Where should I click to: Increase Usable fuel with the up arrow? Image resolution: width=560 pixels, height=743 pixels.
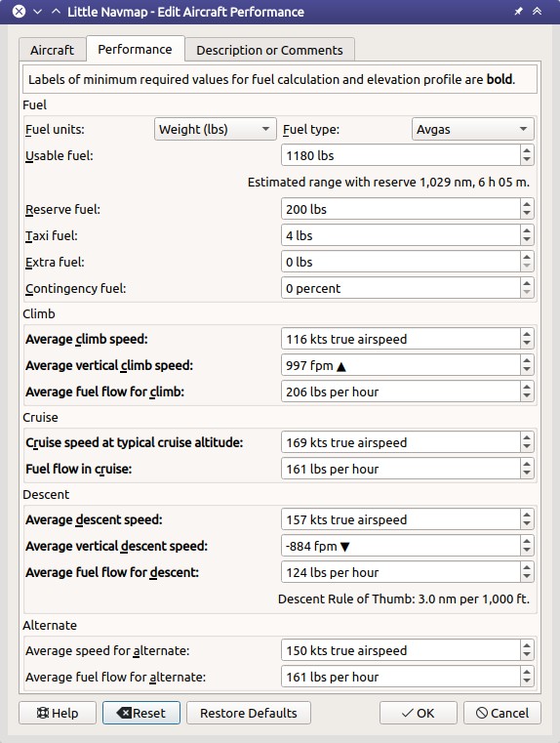click(x=527, y=150)
